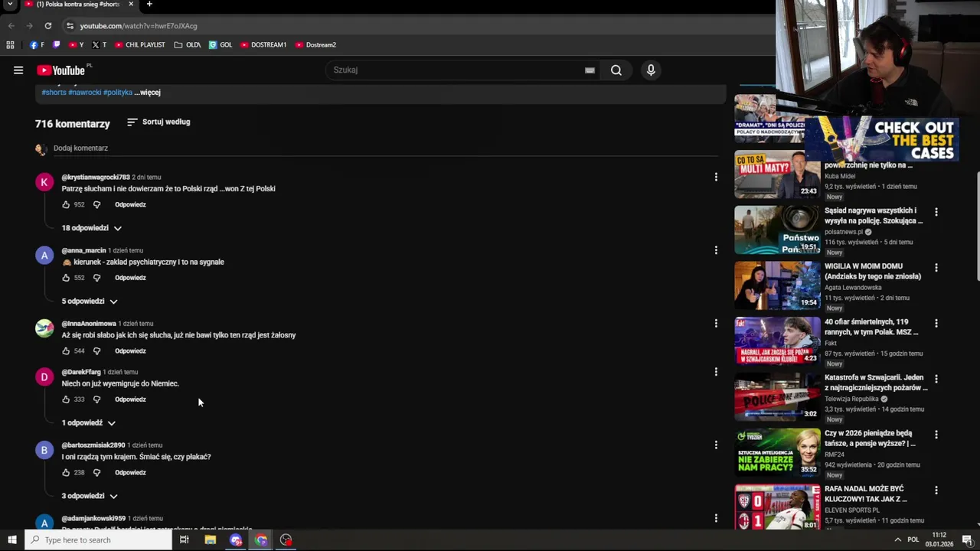980x551 pixels.
Task: Click the taskbar Type here to search box
Action: 99,540
